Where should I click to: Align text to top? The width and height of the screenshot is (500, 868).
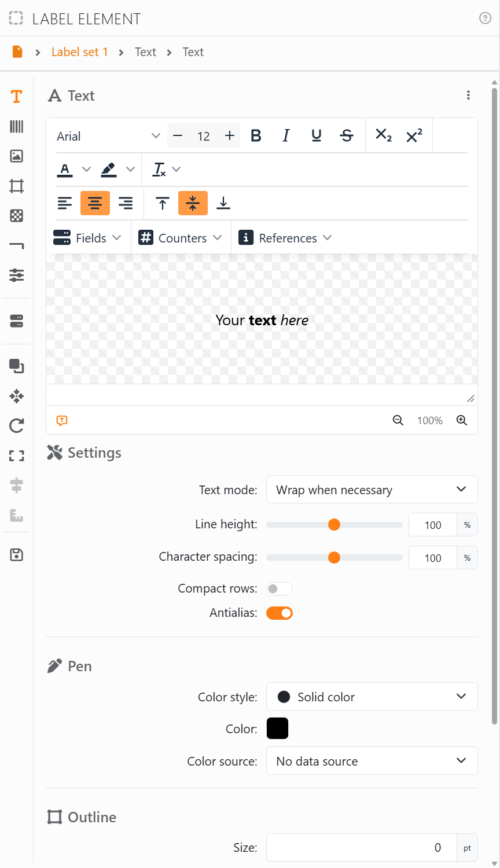coord(163,203)
